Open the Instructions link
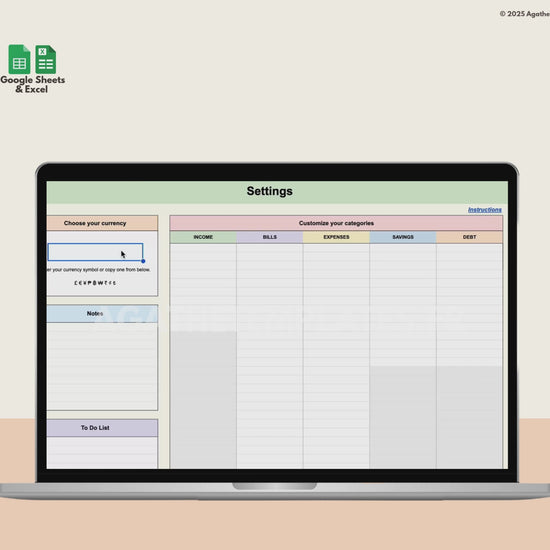 pos(484,210)
